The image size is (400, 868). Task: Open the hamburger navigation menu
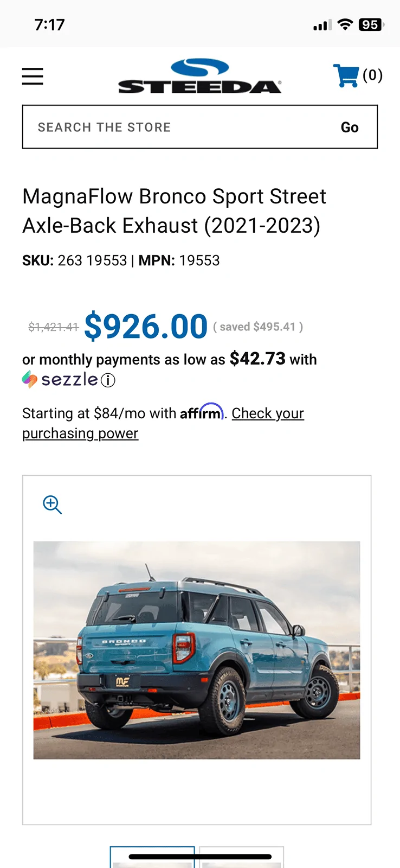pos(33,76)
